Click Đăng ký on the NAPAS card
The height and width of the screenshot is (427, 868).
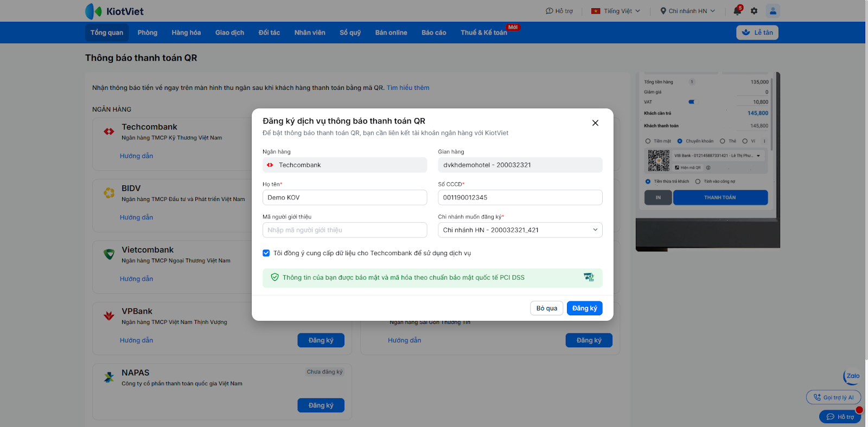[x=321, y=405]
